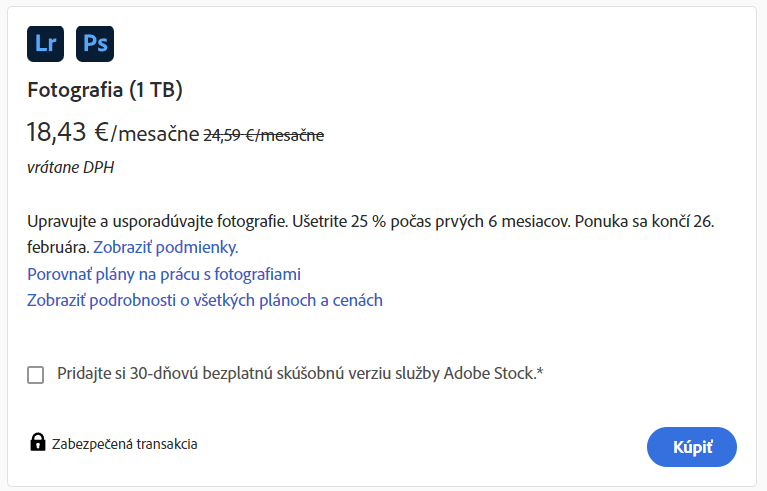This screenshot has width=767, height=491.
Task: Enable the Adobe Stock free trial checkbox
Action: click(x=36, y=375)
